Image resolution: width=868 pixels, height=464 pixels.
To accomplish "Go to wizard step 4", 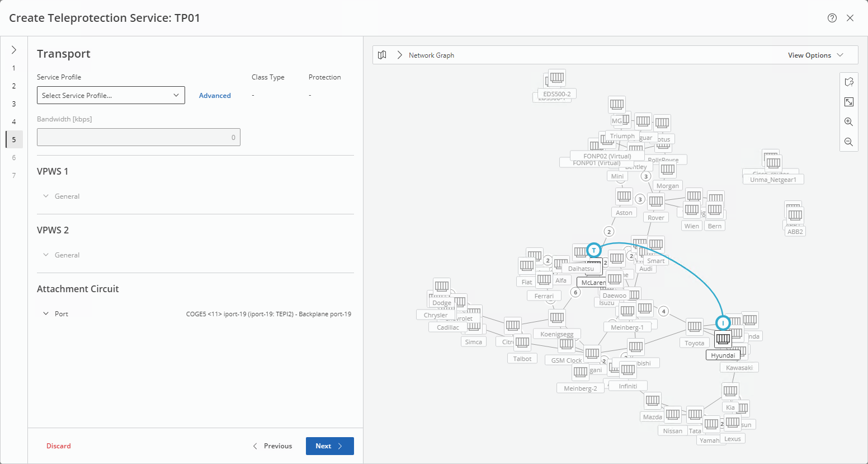I will tap(14, 122).
